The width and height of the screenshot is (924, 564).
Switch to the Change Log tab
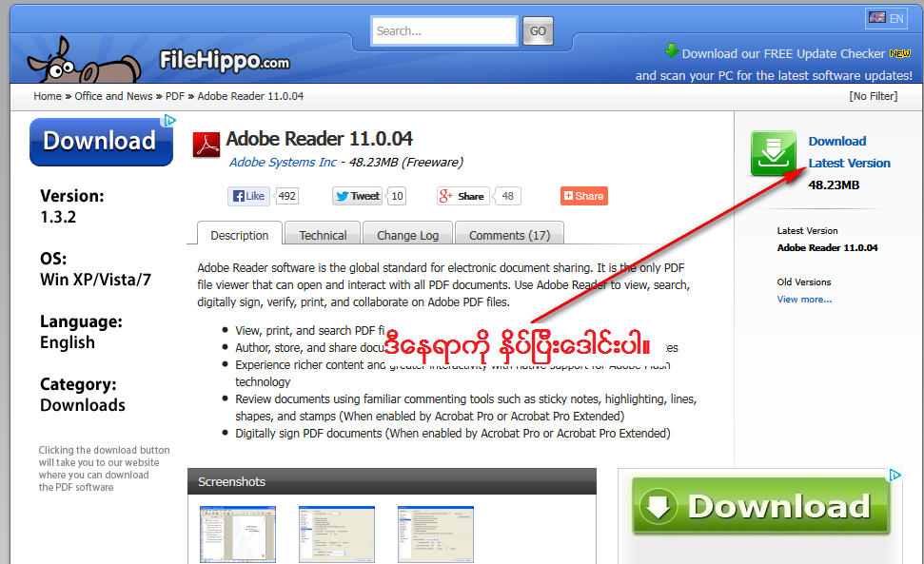408,235
